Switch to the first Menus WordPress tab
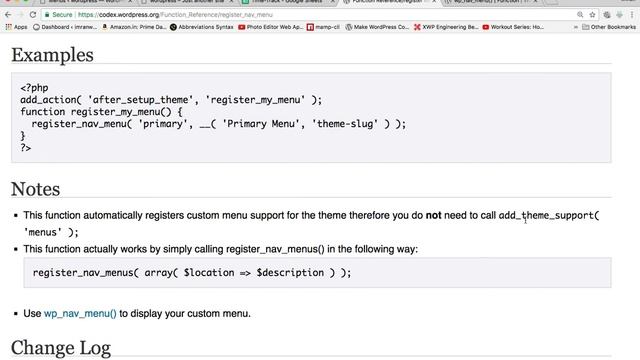 tap(86, 2)
